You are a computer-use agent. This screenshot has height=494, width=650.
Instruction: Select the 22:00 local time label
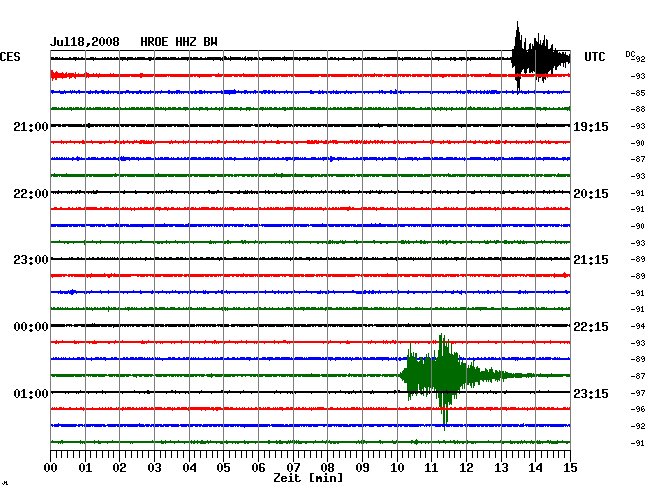click(x=31, y=194)
